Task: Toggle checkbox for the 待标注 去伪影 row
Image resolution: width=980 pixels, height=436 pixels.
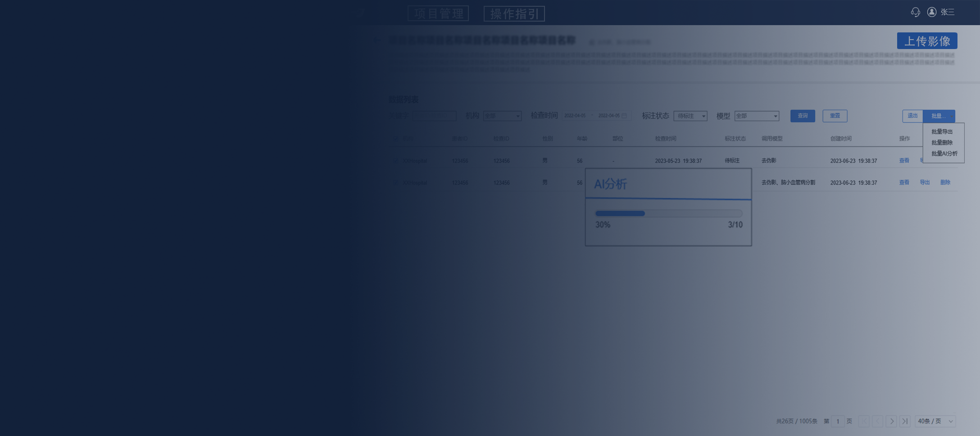Action: (x=395, y=161)
